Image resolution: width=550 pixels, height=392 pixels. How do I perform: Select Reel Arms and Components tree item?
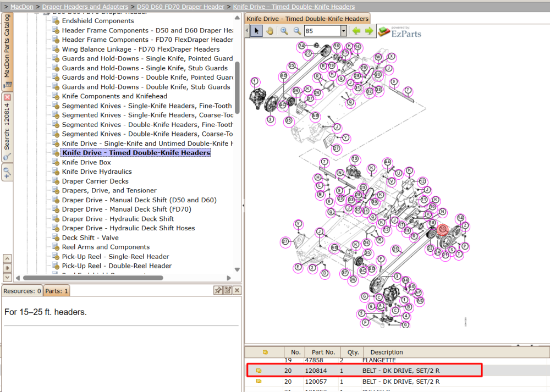click(x=106, y=247)
